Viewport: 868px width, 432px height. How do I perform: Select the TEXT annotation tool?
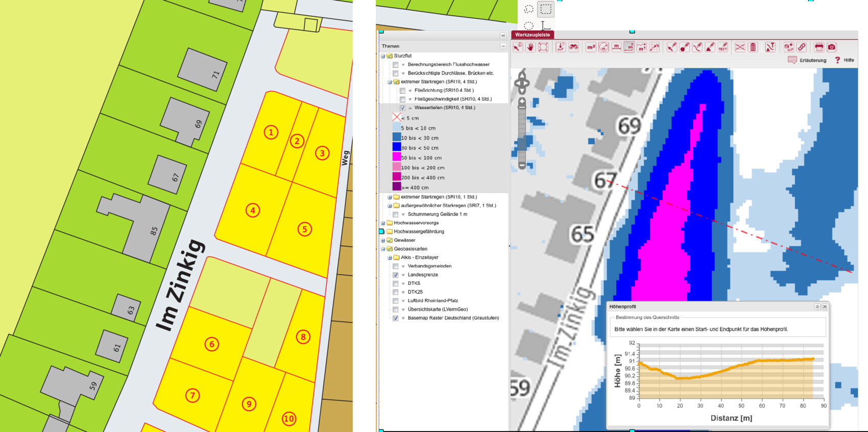coord(722,47)
